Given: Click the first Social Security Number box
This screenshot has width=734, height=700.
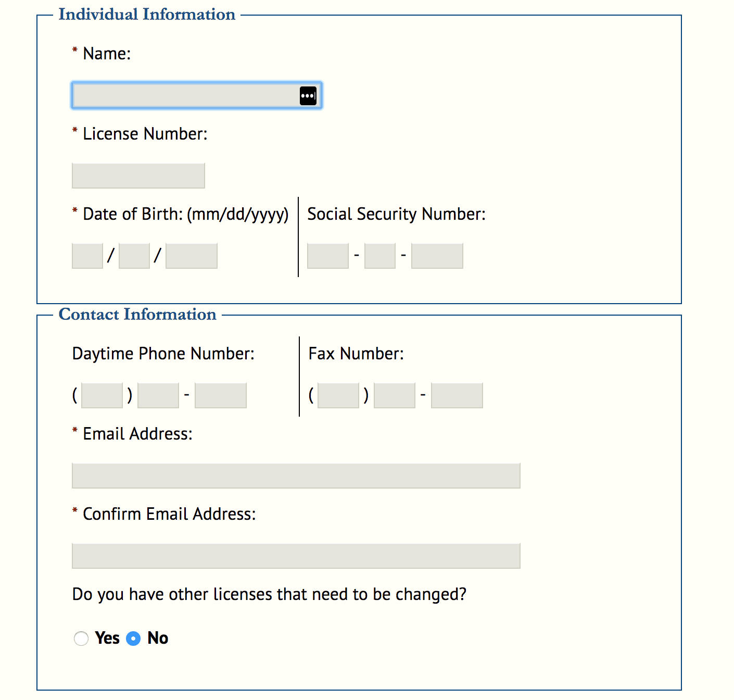Looking at the screenshot, I should (328, 256).
